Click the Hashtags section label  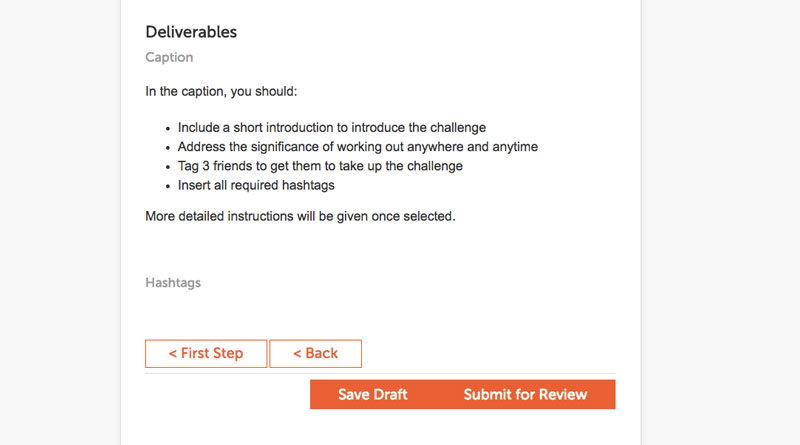tap(173, 283)
